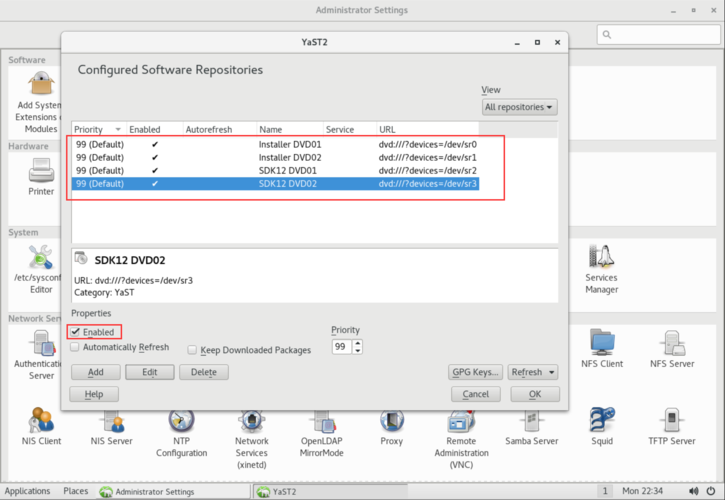Open Network Services (xinetd) module
The height and width of the screenshot is (500, 725).
(x=252, y=422)
